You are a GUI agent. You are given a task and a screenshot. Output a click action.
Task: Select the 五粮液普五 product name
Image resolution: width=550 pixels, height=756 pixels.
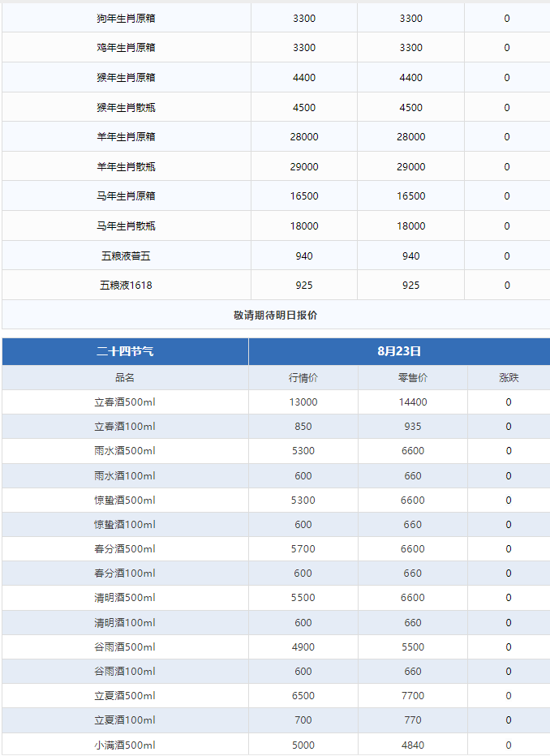point(126,256)
